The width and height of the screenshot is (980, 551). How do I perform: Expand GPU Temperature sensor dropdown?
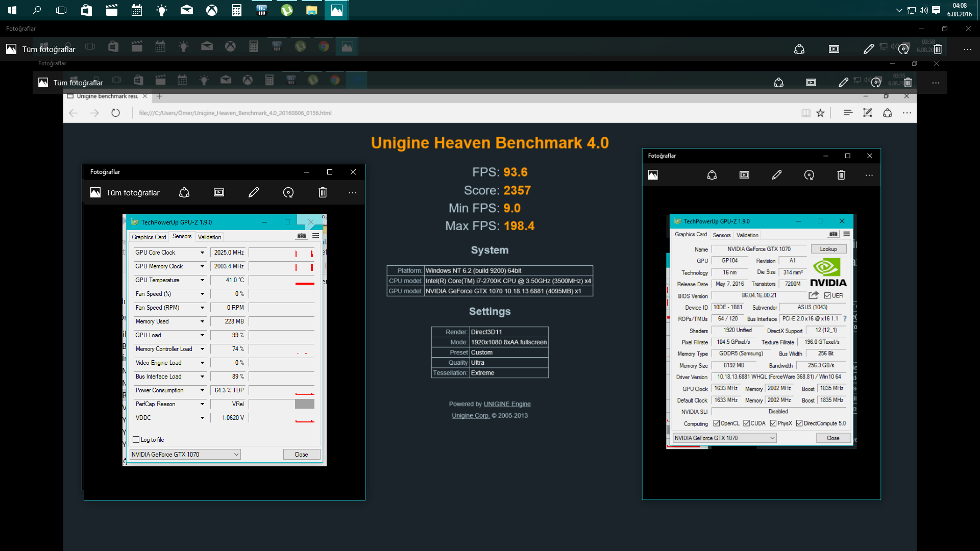click(202, 280)
